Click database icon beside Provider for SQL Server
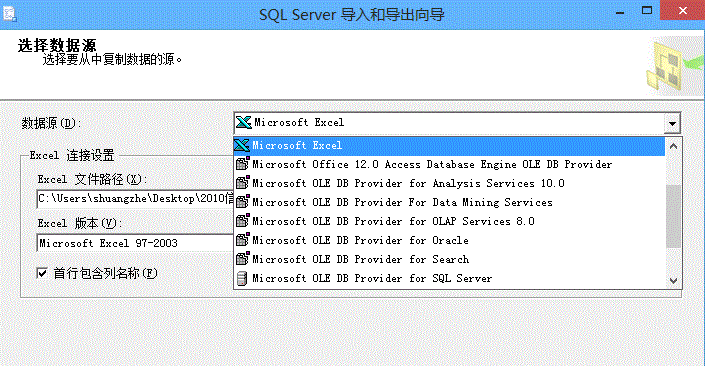 coord(242,278)
